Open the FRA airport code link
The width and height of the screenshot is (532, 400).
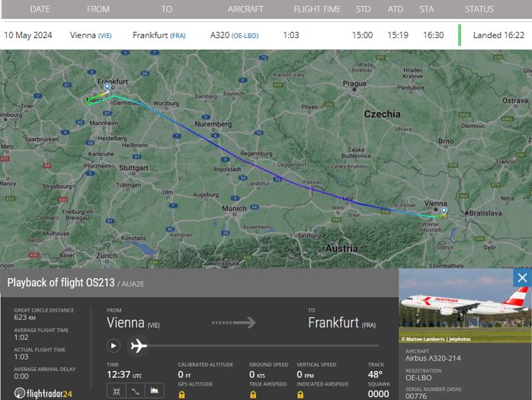(178, 36)
